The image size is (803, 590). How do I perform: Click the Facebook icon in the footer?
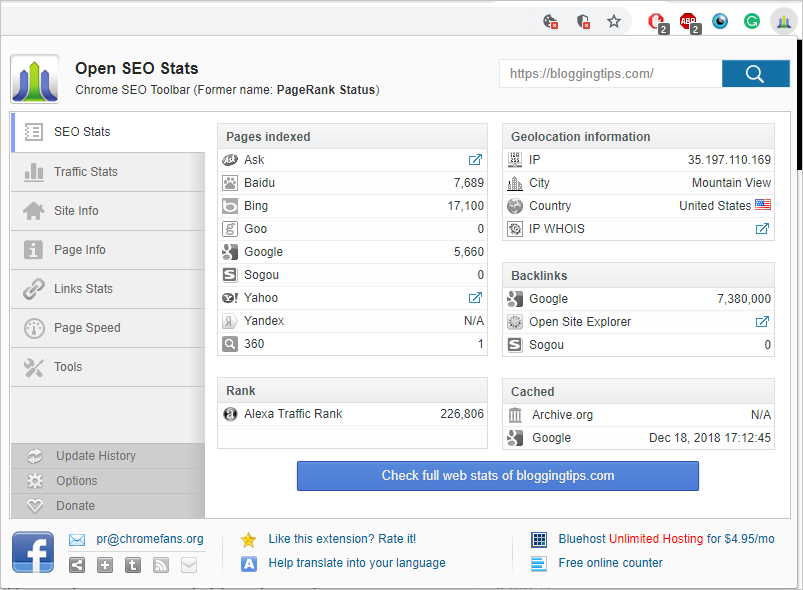[x=32, y=551]
